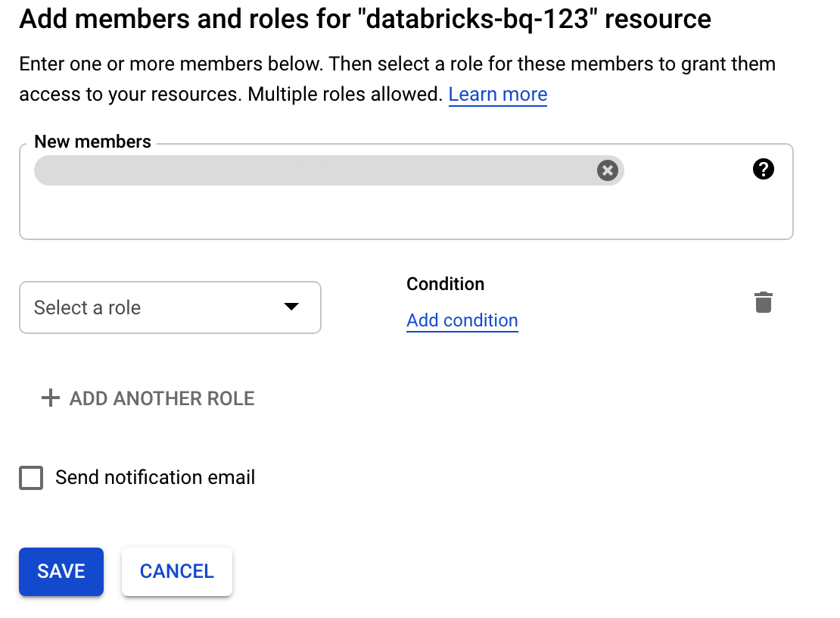Image resolution: width=840 pixels, height=618 pixels.
Task: Remove the member chip with the X icon
Action: click(607, 170)
